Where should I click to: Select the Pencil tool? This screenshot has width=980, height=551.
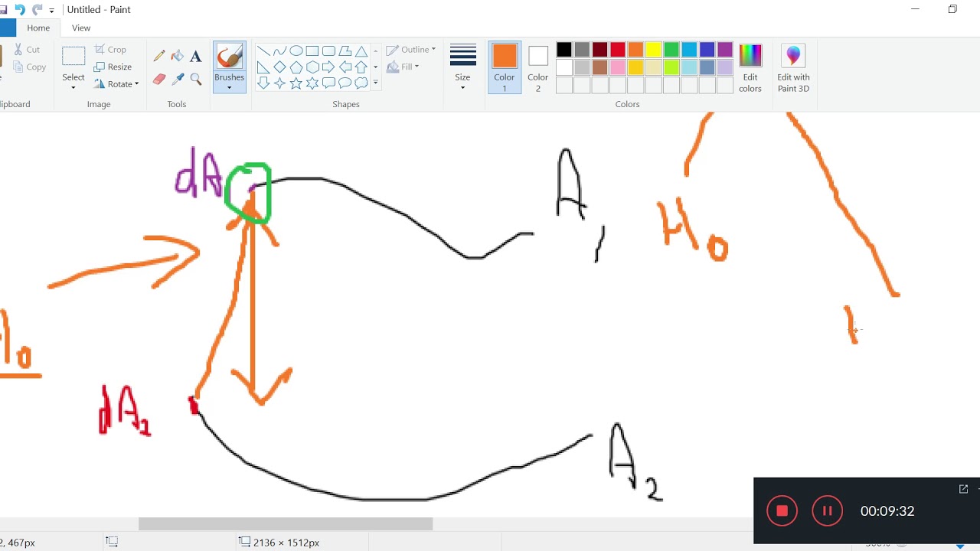point(159,56)
